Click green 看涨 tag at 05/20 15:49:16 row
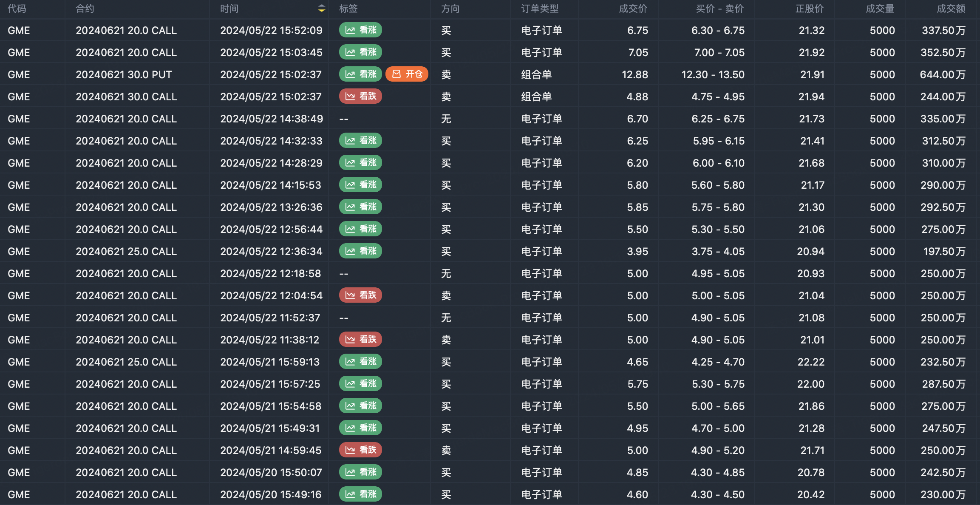 [x=360, y=494]
